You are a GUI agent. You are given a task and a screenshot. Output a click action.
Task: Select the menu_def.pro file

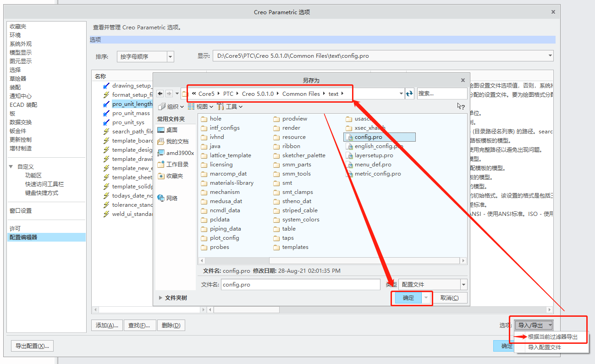tap(368, 165)
